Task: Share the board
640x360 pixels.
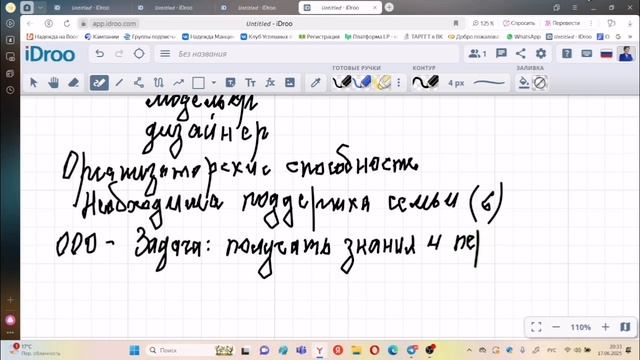Action: tap(521, 53)
